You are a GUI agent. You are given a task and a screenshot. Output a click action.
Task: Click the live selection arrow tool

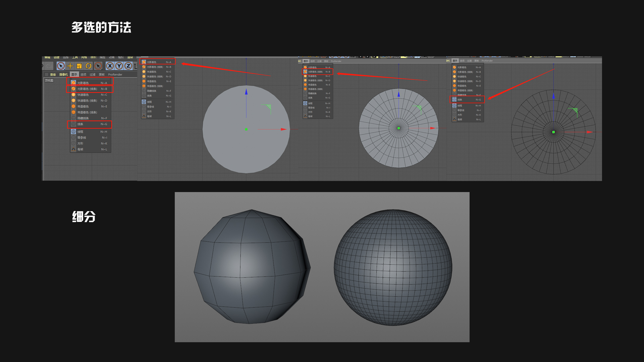[x=61, y=66]
